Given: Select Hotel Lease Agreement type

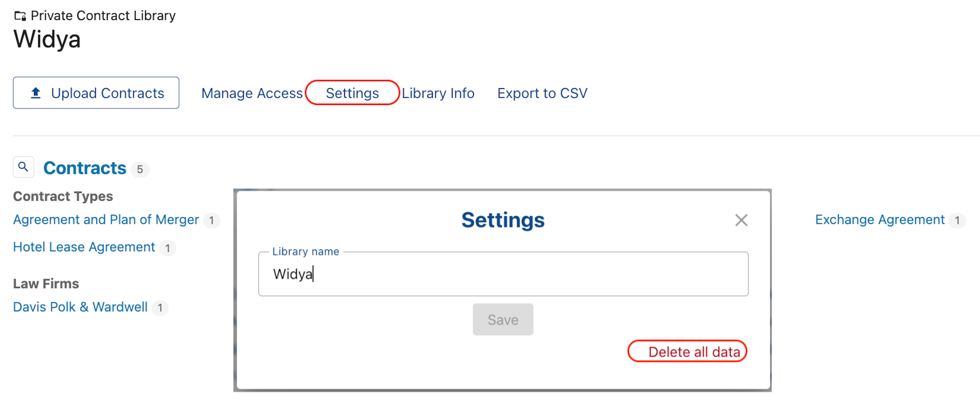Looking at the screenshot, I should click(x=84, y=247).
